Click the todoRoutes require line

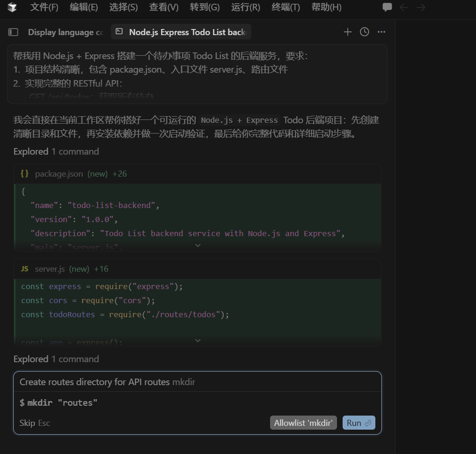(x=125, y=314)
